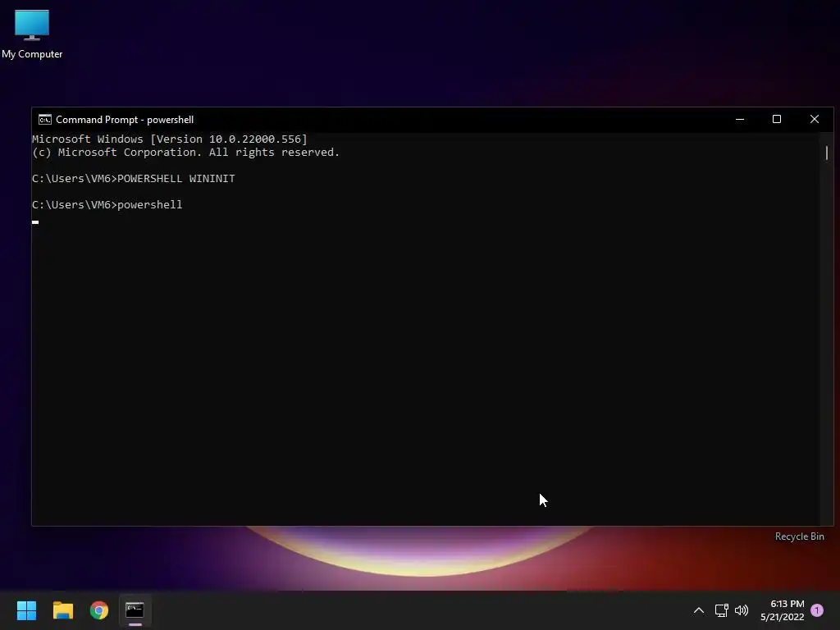
Task: Launch File Explorer from the taskbar
Action: point(62,610)
